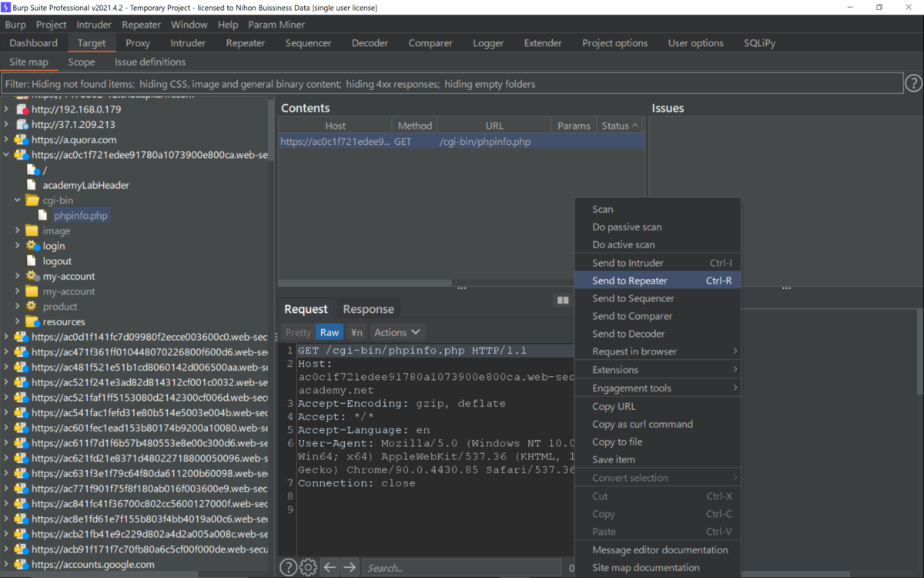Switch message view to Raw

click(x=330, y=332)
